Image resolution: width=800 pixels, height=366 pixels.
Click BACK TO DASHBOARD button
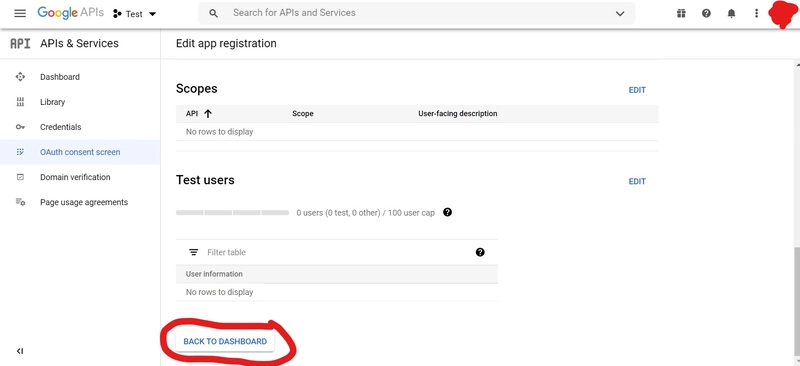pyautogui.click(x=225, y=341)
